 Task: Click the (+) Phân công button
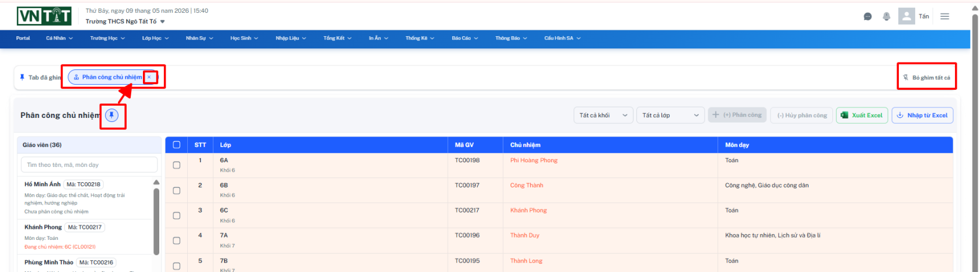tap(737, 116)
